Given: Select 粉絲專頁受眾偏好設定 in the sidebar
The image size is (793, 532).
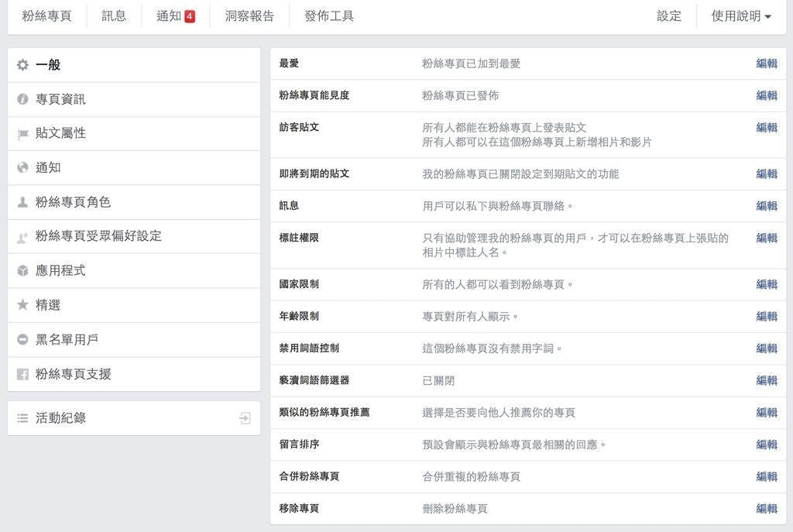Looking at the screenshot, I should (98, 236).
